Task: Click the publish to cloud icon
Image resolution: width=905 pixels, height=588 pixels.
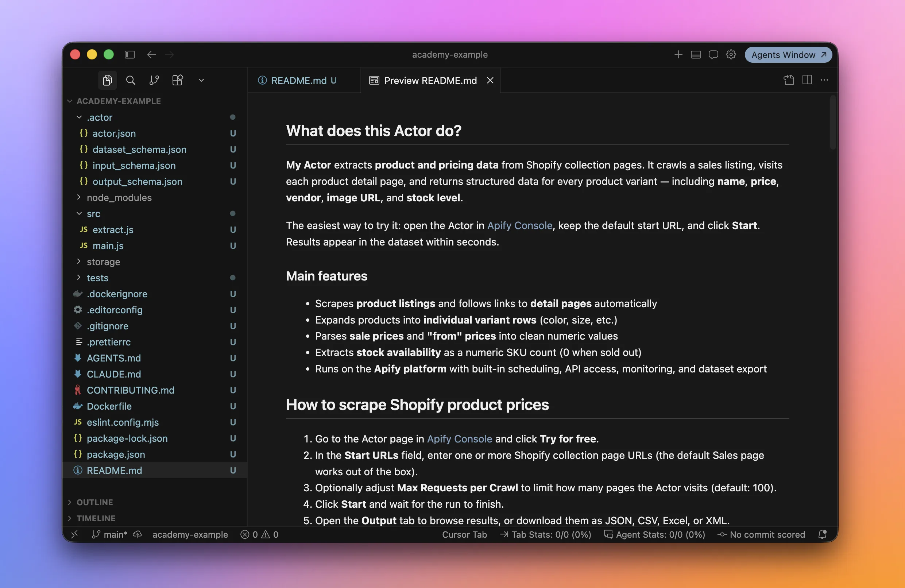Action: click(137, 534)
